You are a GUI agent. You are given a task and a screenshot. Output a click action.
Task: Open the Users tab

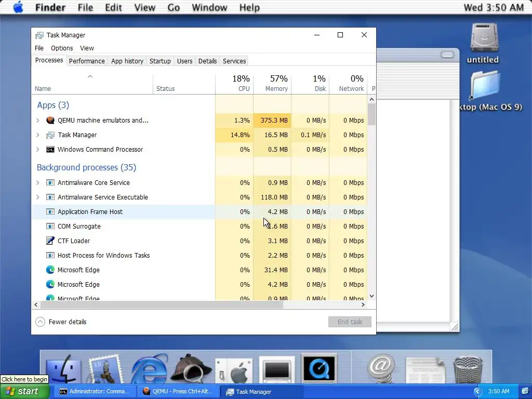click(184, 61)
